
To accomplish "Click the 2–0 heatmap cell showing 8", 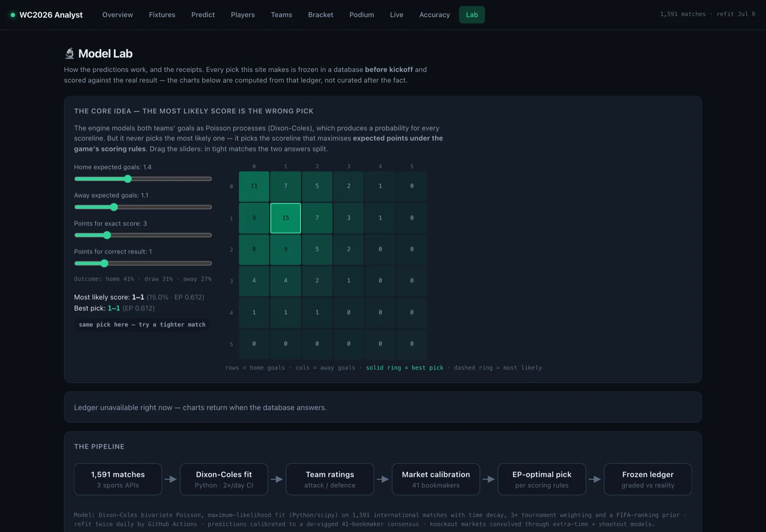I will pos(254,249).
